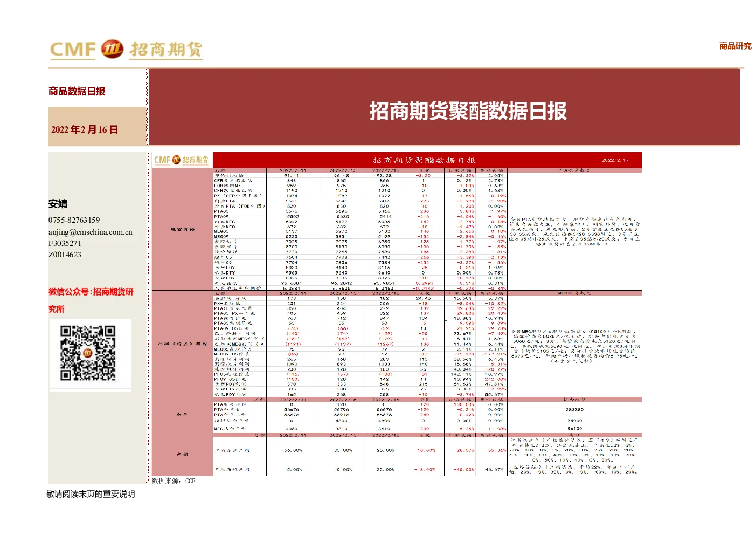This screenshot has width=756, height=535.
Task: Click the date 2022年2月16日
Action: click(84, 129)
